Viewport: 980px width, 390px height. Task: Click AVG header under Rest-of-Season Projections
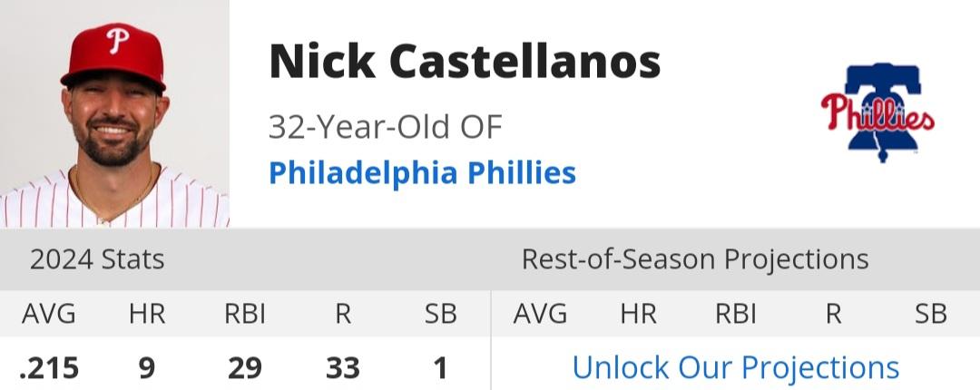pos(540,314)
